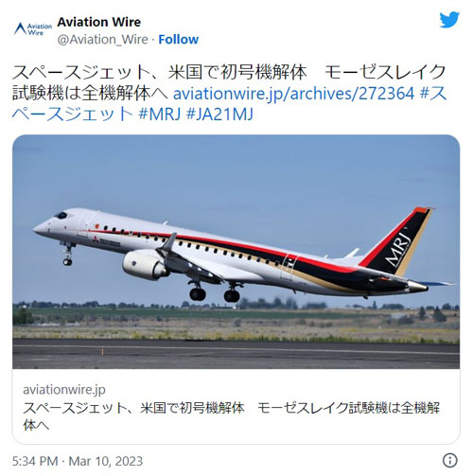The height and width of the screenshot is (476, 473).
Task: Open the tweet info circle icon
Action: (x=450, y=460)
